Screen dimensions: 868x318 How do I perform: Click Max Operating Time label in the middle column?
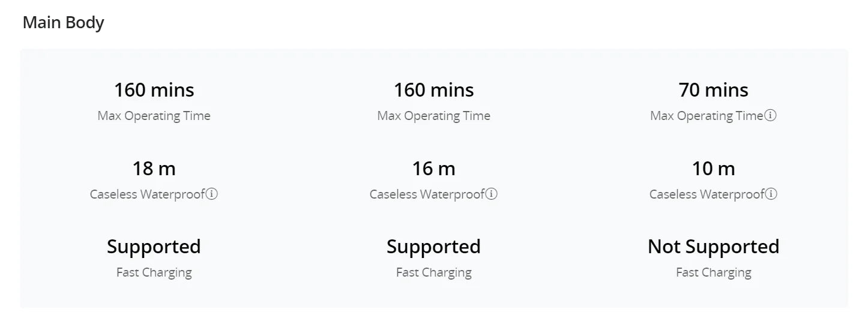click(433, 116)
